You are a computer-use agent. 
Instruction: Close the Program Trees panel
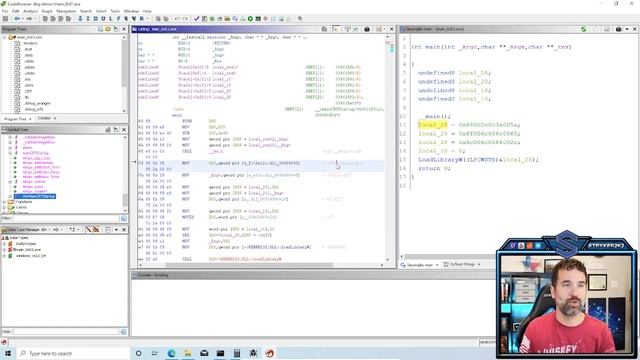(x=124, y=29)
